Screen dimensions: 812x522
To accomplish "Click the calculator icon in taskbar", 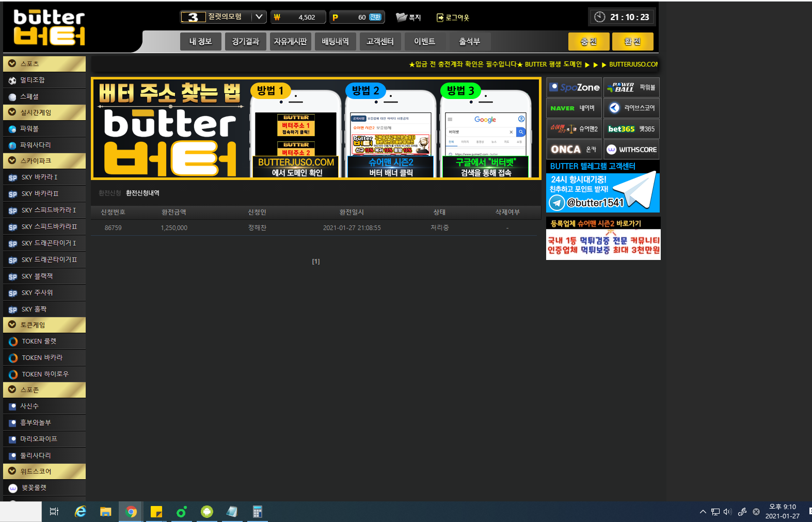I will coord(257,512).
